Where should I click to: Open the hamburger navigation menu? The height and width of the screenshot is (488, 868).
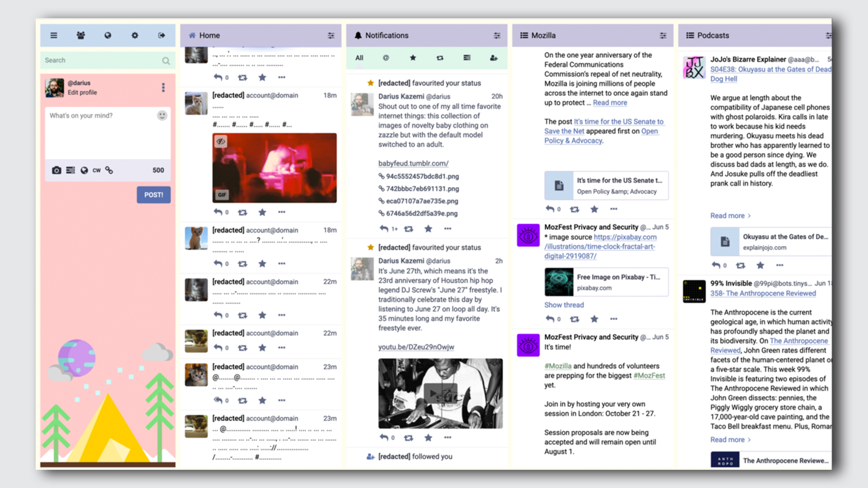[x=53, y=35]
